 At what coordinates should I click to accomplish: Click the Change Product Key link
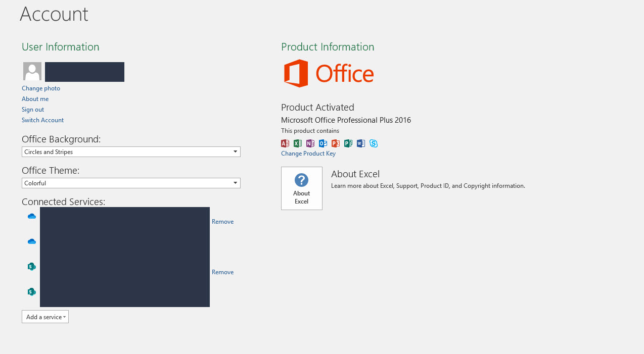(x=308, y=154)
